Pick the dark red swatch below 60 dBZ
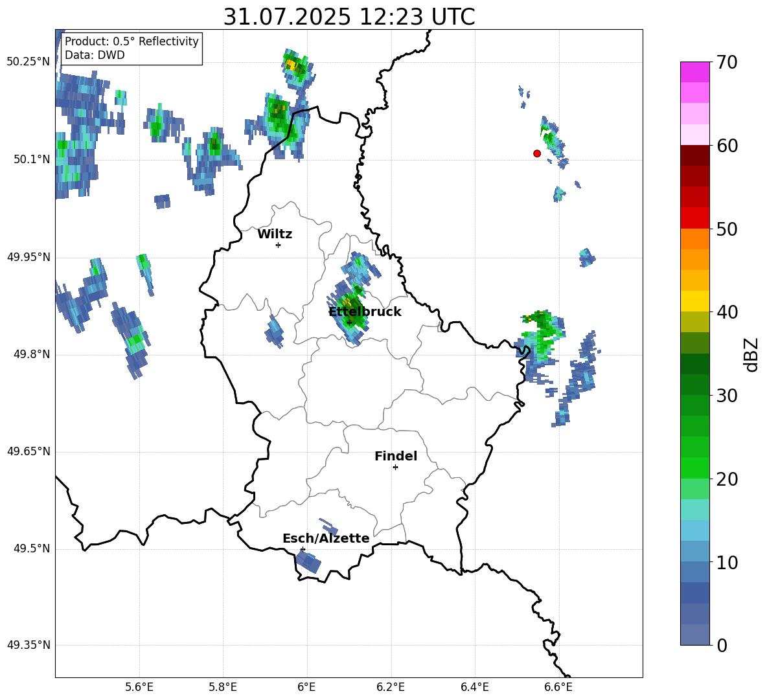This screenshot has width=767, height=700. coord(694,155)
